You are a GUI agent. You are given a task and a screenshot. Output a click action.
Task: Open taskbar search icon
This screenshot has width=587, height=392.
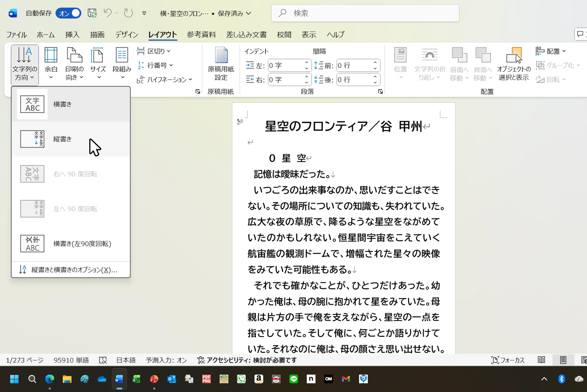[x=32, y=379]
